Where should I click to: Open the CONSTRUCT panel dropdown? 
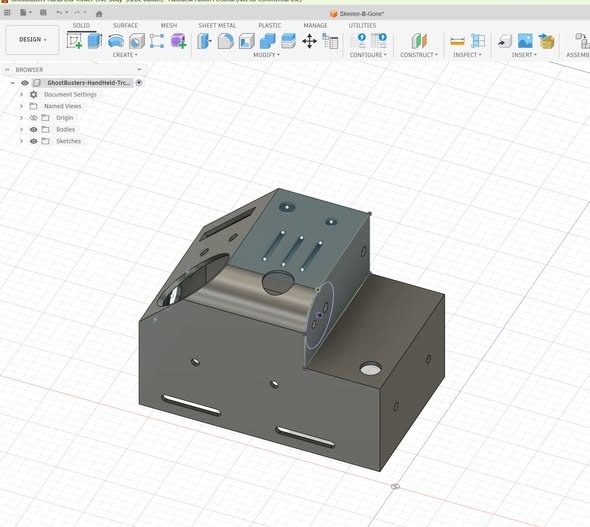tap(419, 55)
